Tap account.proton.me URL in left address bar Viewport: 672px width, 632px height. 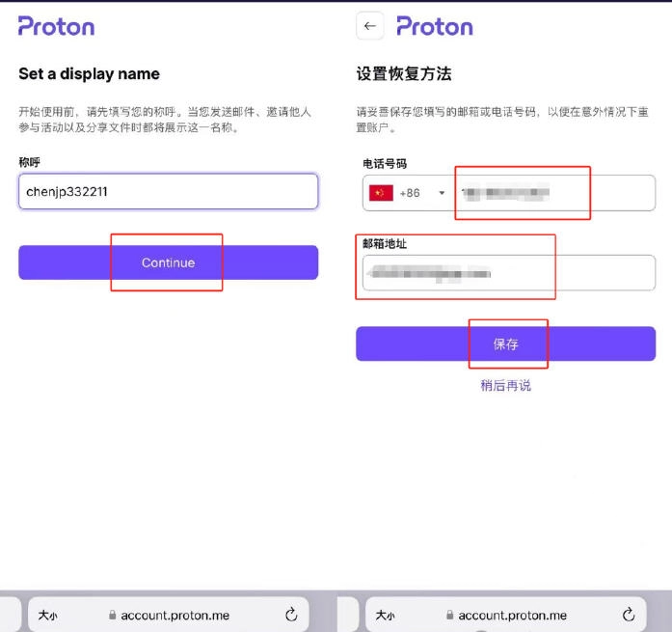(x=175, y=616)
